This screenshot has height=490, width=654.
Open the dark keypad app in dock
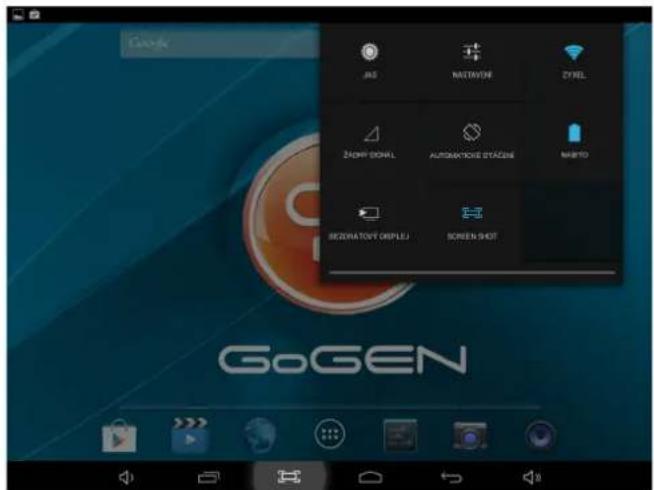(400, 435)
